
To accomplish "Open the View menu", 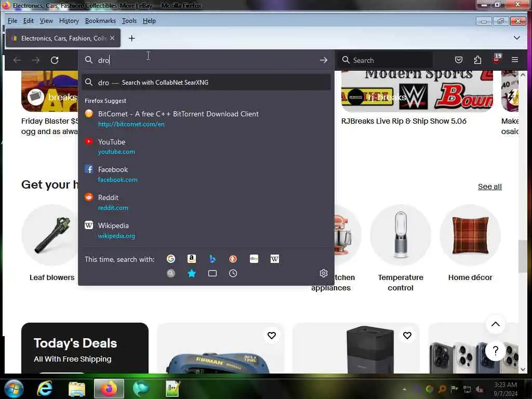I will pyautogui.click(x=46, y=21).
